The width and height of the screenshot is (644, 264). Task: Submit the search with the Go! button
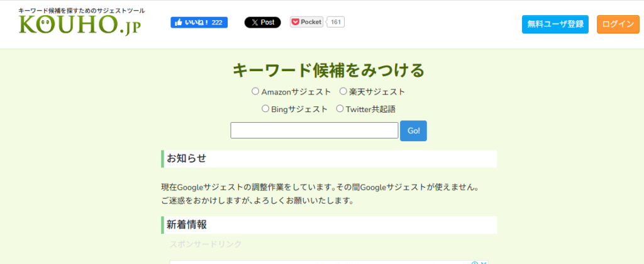(x=414, y=131)
